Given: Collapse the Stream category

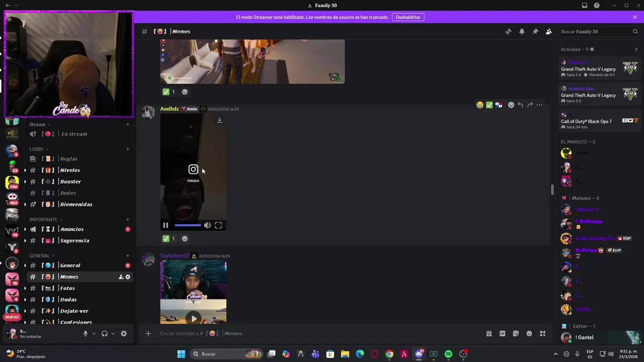Looking at the screenshot, I should tap(40, 124).
